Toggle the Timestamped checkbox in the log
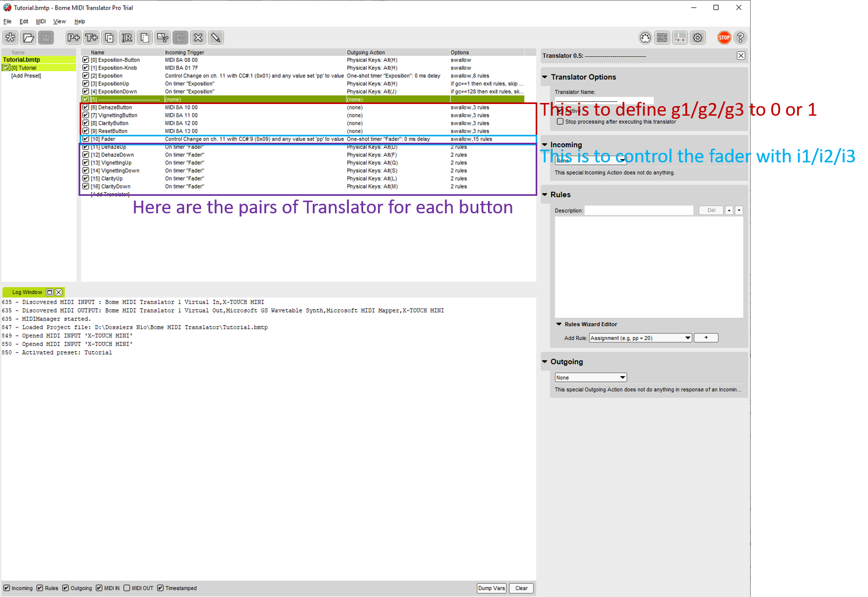 click(160, 588)
